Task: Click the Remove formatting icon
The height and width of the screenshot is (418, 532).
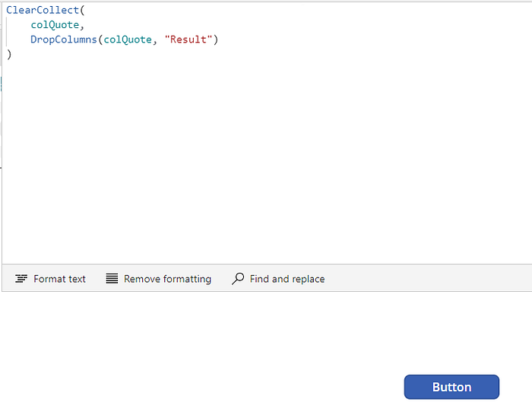Action: 112,279
